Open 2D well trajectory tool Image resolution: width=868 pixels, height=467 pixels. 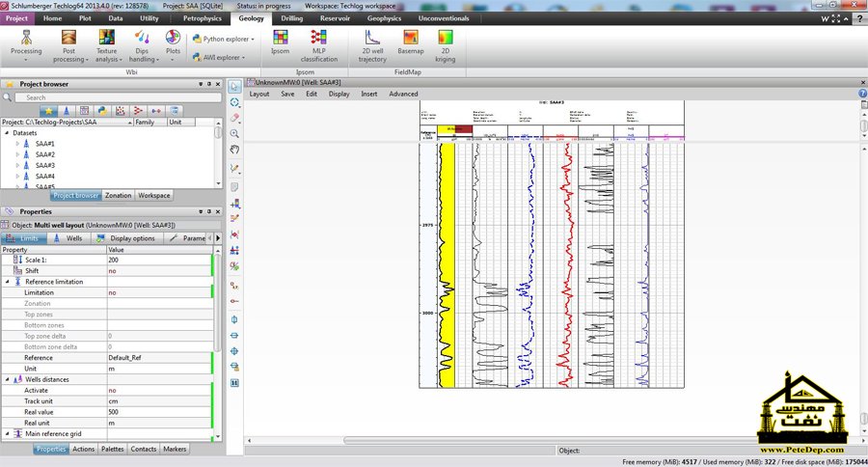(x=372, y=45)
